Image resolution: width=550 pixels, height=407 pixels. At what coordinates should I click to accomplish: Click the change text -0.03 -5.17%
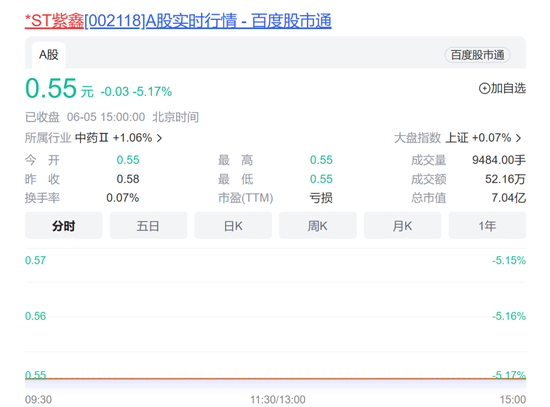[x=136, y=92]
